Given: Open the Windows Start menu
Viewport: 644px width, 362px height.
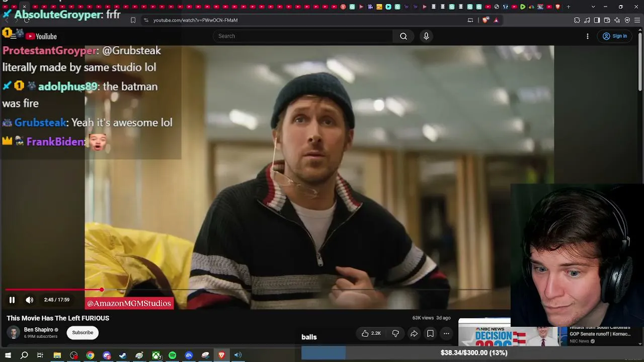Looking at the screenshot, I should tap(8, 355).
